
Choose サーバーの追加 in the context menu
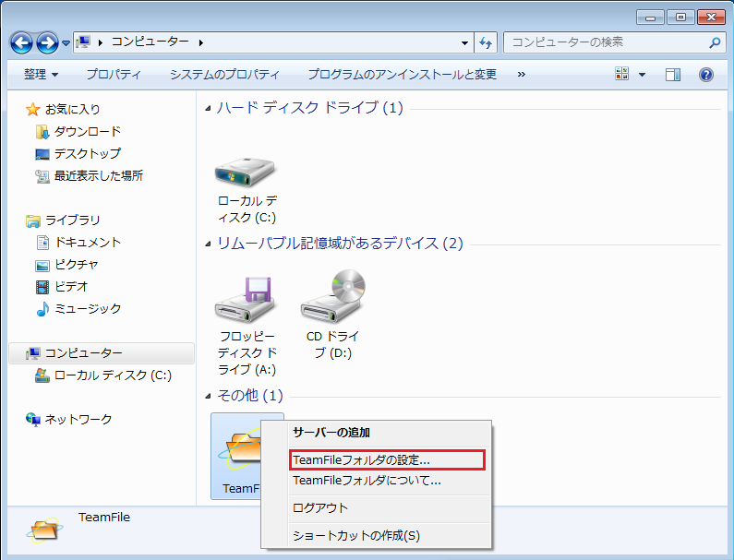[x=331, y=432]
